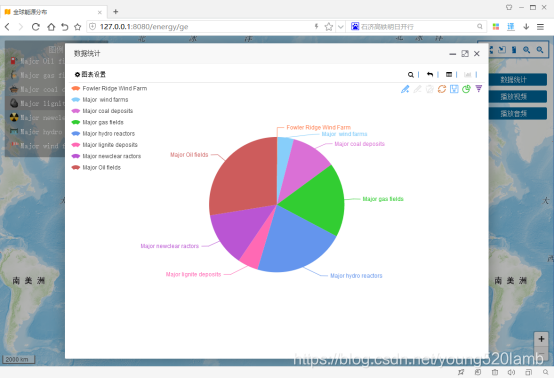The height and width of the screenshot is (378, 554).
Task: Toggle Major Oil fields legend entry
Action: (x=96, y=167)
